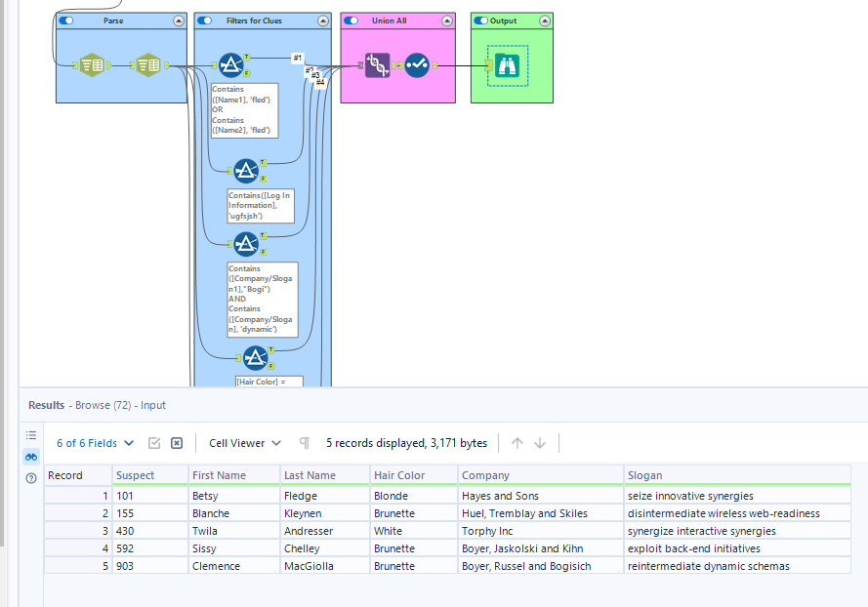Disable the Union All container switch

point(351,20)
